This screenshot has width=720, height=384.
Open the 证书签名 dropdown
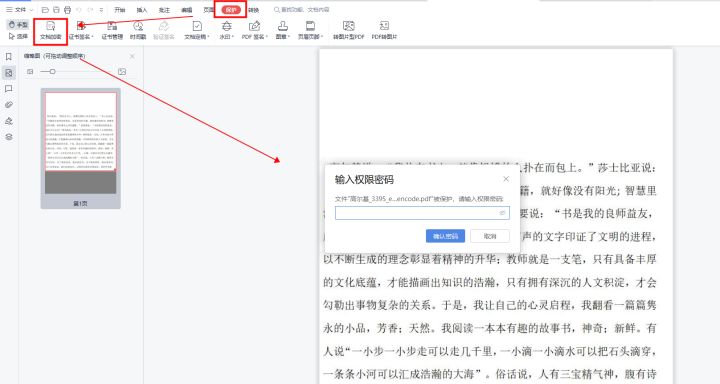(81, 30)
